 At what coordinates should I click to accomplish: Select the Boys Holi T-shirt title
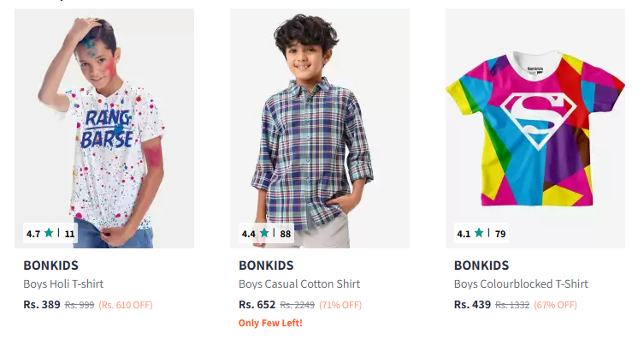[x=63, y=284]
